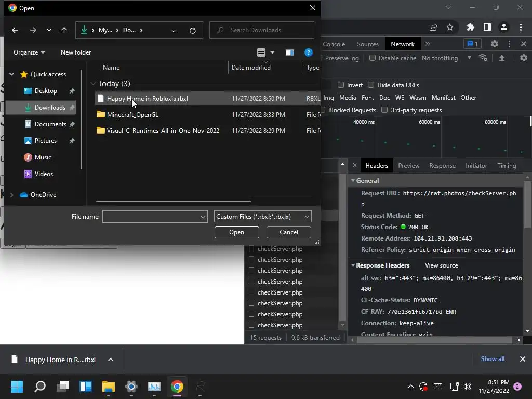Screen dimensions: 532x399
Task: Filter requests by Media type
Action: coord(348,98)
